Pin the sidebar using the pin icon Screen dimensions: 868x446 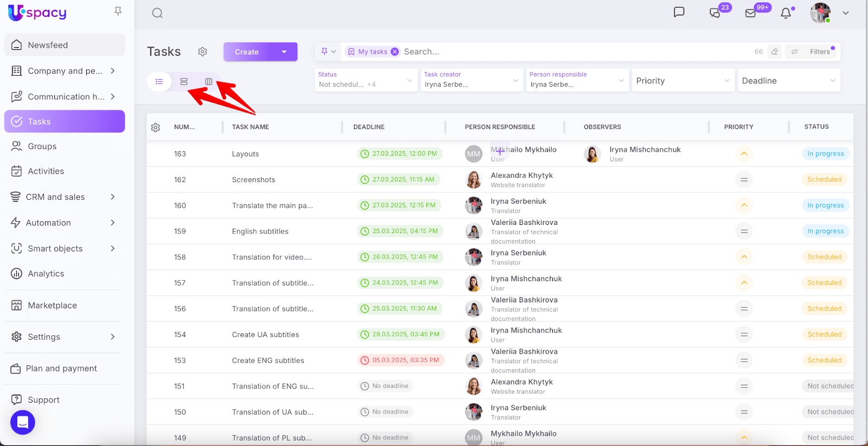point(118,11)
